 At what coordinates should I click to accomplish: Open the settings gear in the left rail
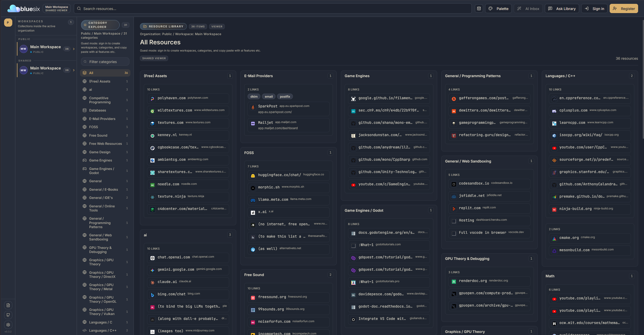click(8, 325)
